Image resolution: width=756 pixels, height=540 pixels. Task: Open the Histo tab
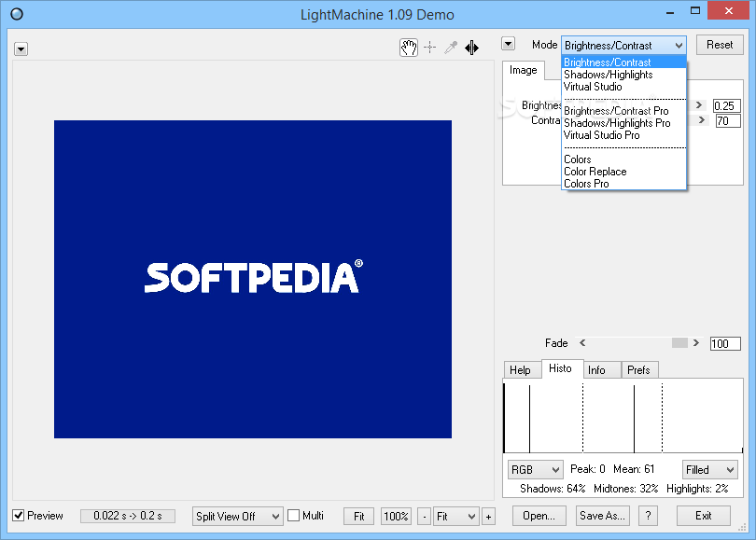[x=560, y=368]
